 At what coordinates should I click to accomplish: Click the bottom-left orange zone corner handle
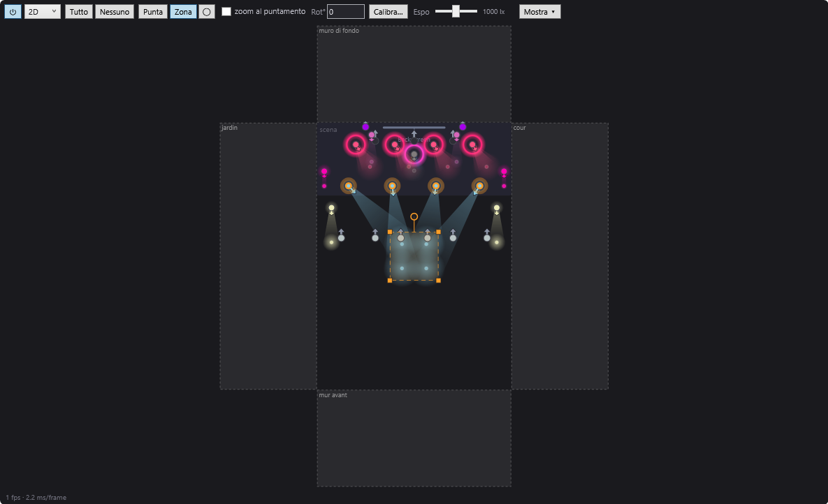tap(390, 281)
